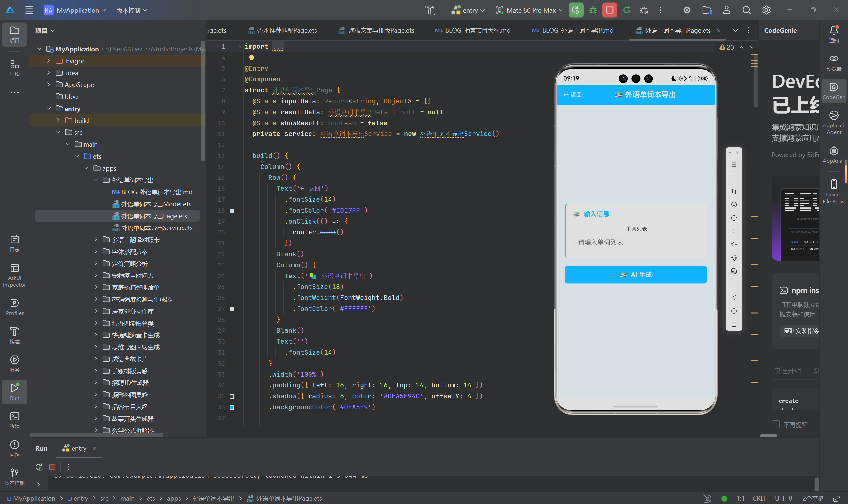848x504 pixels.
Task: Click the #E0E7FF color swatch on line 18
Action: tap(232, 211)
